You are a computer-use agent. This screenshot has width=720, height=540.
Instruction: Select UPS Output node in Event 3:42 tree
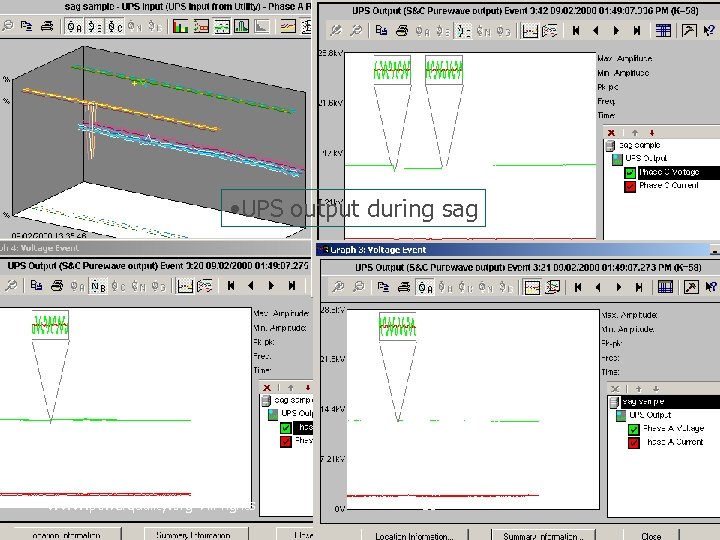[x=646, y=158]
